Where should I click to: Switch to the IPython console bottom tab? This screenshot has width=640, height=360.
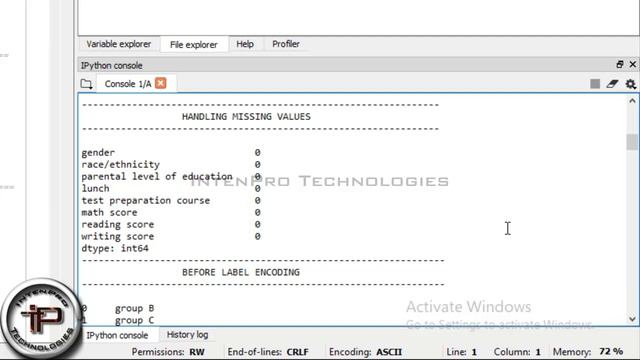coord(117,335)
